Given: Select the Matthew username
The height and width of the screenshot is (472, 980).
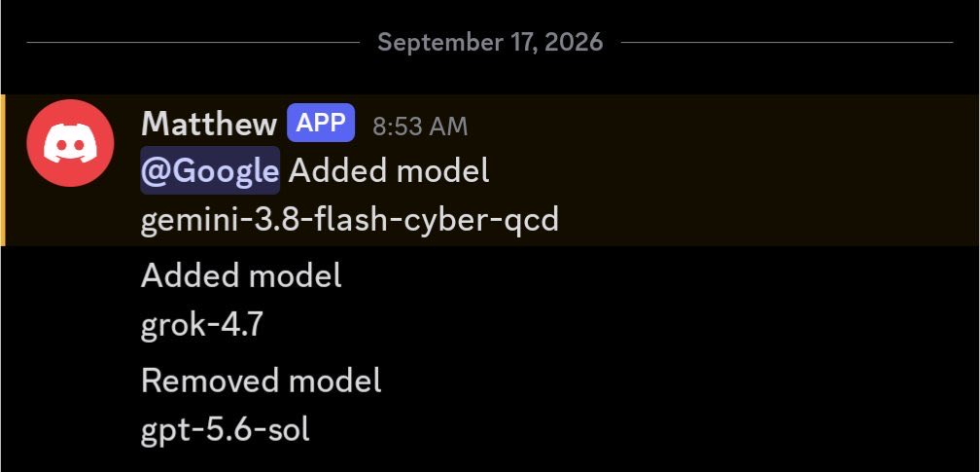Looking at the screenshot, I should click(209, 124).
